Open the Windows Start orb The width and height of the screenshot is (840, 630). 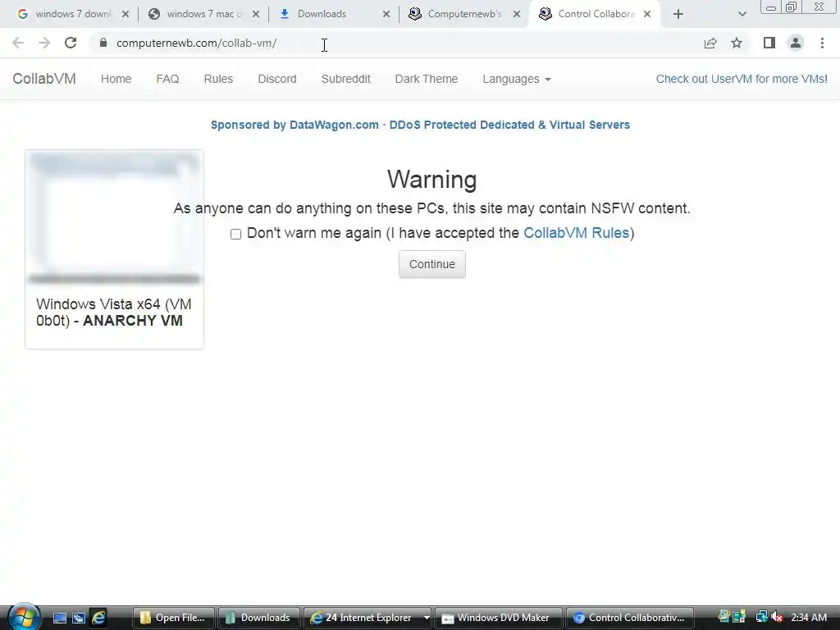tap(24, 617)
